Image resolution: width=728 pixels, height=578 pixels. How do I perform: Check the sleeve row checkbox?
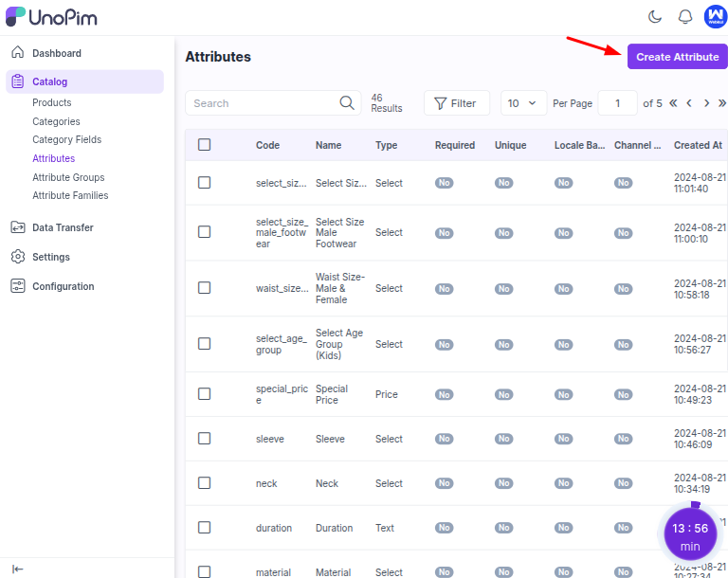tap(205, 439)
